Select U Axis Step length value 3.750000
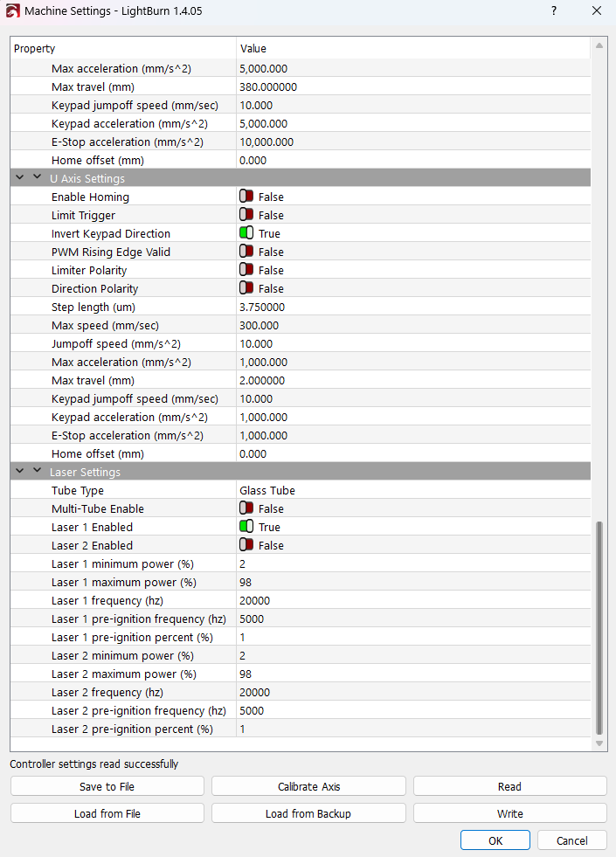Screen dimensions: 616x857 [262, 307]
